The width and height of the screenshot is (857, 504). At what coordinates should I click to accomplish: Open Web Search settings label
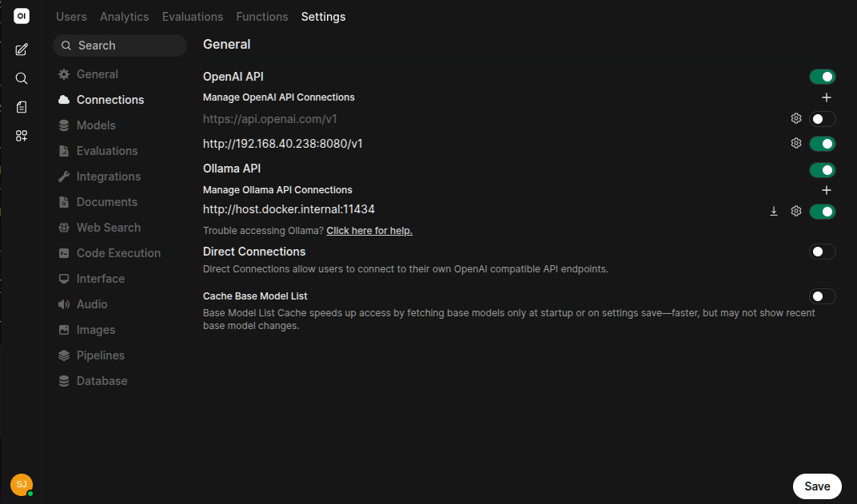pyautogui.click(x=109, y=228)
